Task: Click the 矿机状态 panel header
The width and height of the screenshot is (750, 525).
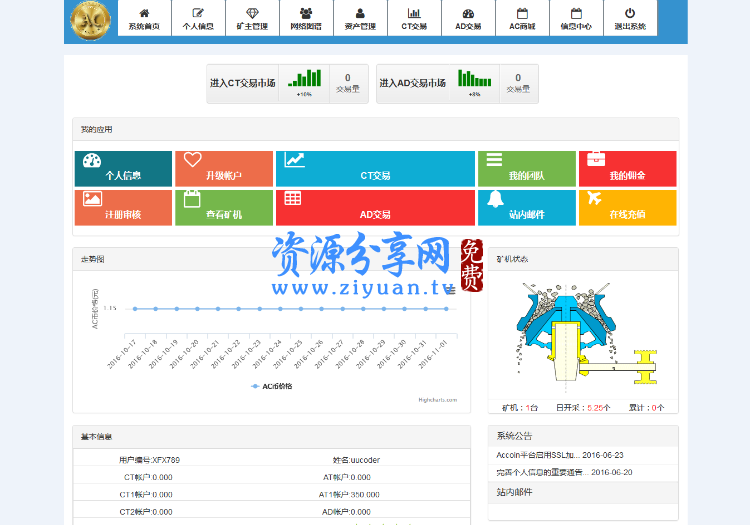Action: 583,259
